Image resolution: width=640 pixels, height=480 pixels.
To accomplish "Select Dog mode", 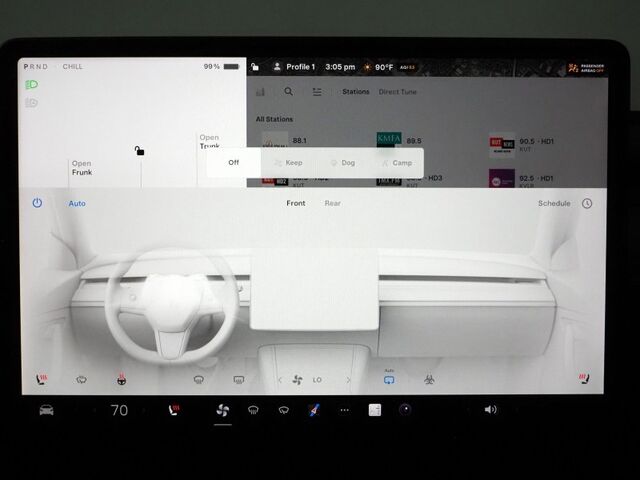I will [x=342, y=163].
